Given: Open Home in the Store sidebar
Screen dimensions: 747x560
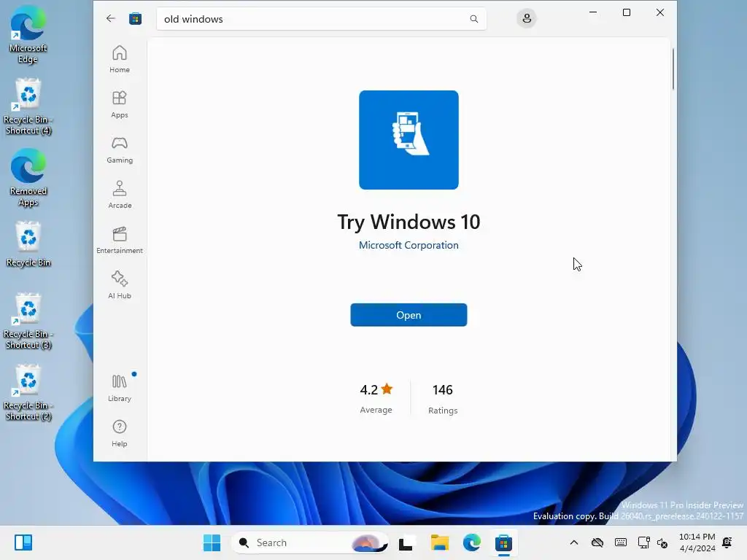Looking at the screenshot, I should 120,59.
